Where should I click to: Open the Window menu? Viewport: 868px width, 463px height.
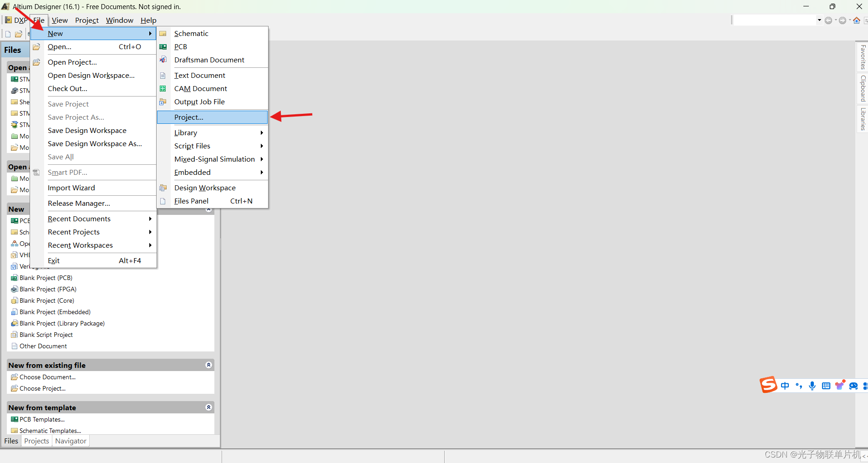coord(120,20)
